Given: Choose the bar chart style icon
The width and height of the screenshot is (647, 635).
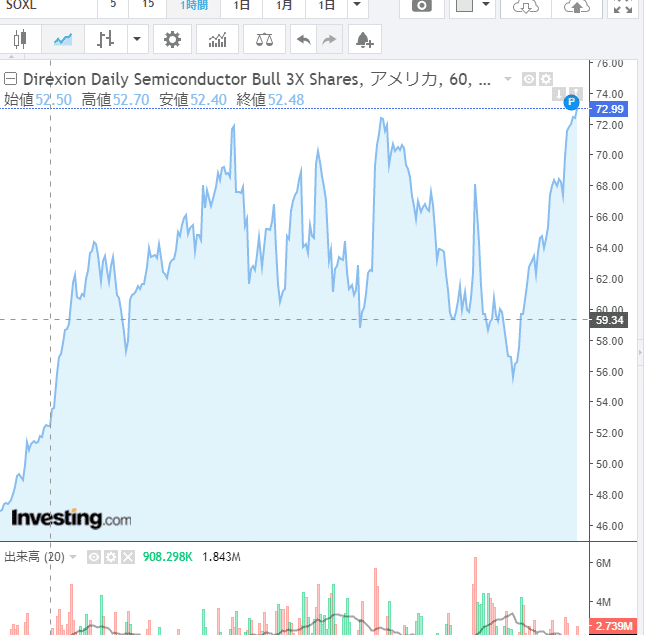Looking at the screenshot, I should coord(106,40).
